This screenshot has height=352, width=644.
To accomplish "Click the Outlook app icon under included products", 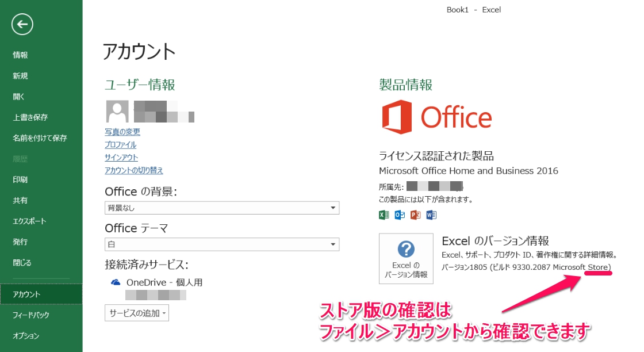I will click(x=400, y=215).
